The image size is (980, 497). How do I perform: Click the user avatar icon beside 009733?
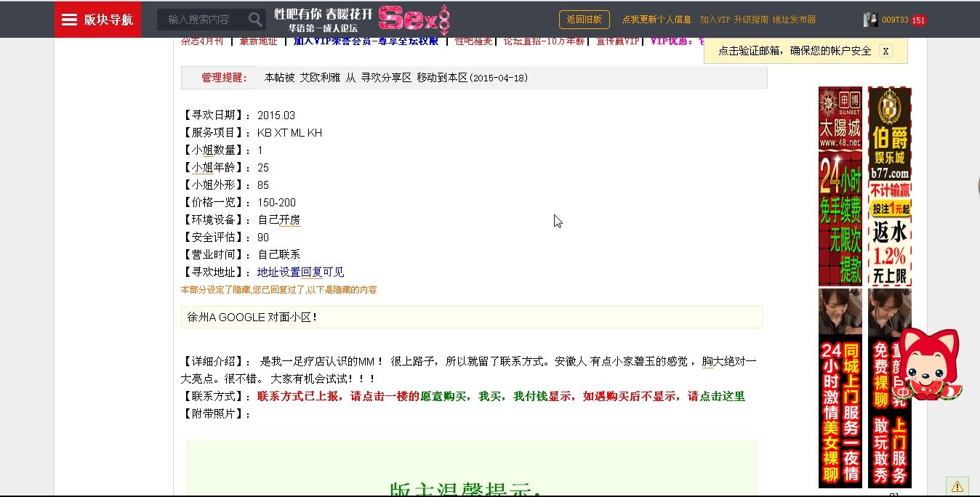pos(870,20)
